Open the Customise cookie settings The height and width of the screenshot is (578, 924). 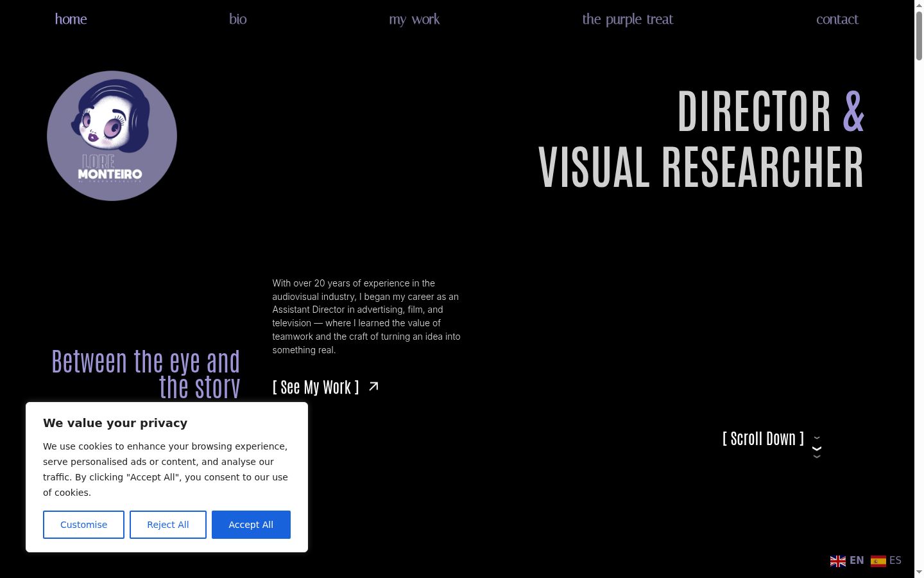[83, 525]
